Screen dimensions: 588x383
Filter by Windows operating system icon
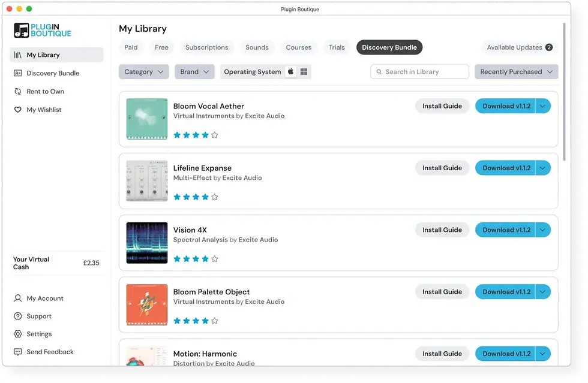(304, 71)
